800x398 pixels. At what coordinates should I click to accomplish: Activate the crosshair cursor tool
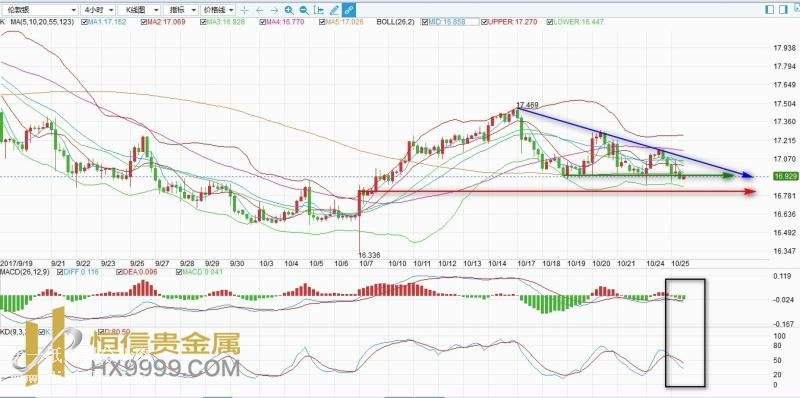point(245,10)
